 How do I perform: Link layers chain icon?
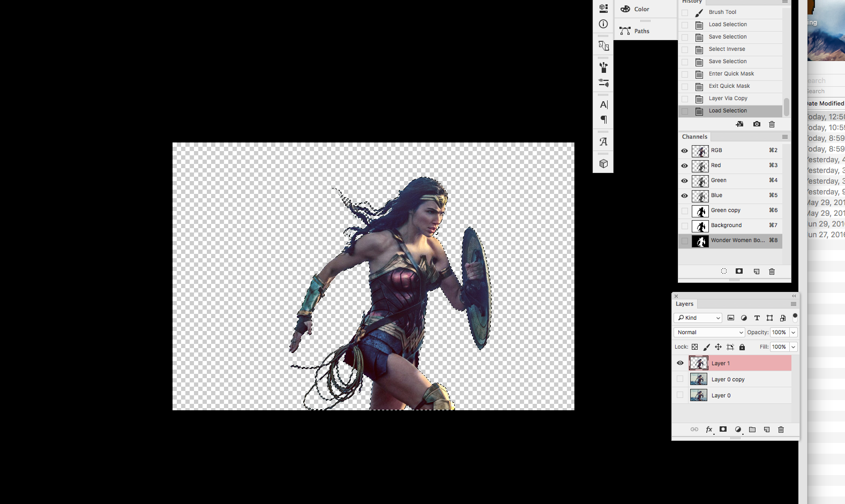694,430
